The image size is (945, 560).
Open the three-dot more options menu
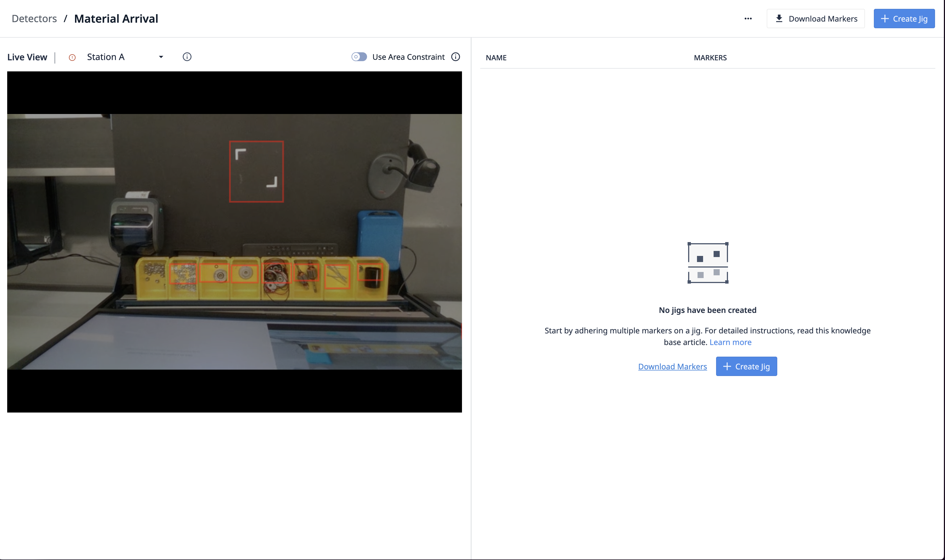tap(748, 19)
